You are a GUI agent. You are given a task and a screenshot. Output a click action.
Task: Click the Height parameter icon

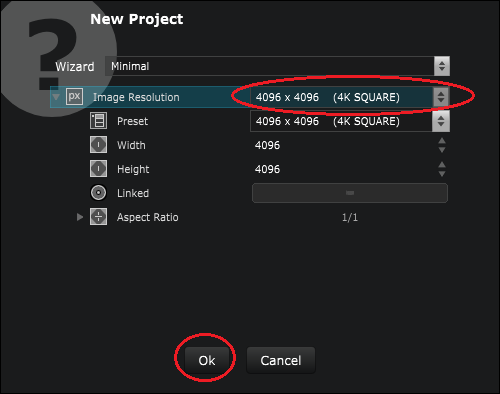click(98, 169)
